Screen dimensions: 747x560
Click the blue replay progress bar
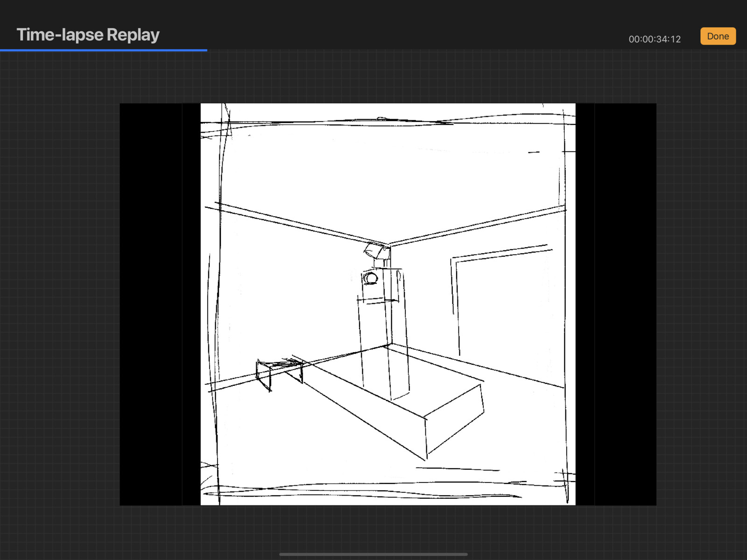(104, 50)
